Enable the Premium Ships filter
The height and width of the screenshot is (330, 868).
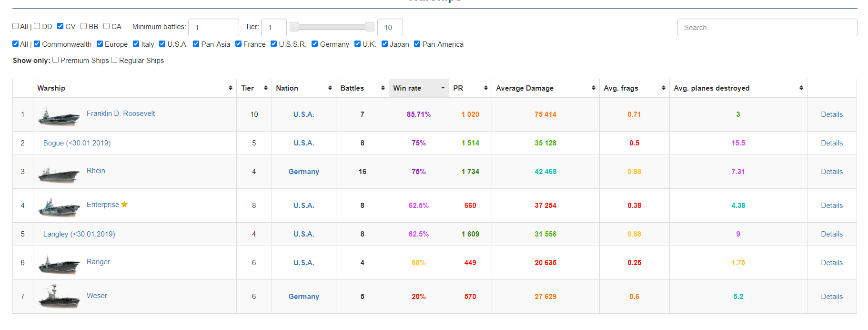tap(56, 60)
